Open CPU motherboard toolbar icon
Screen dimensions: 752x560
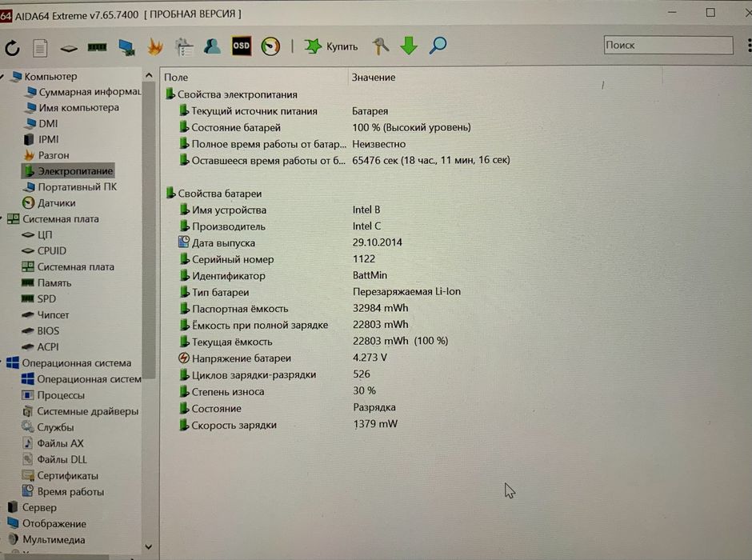[x=69, y=48]
